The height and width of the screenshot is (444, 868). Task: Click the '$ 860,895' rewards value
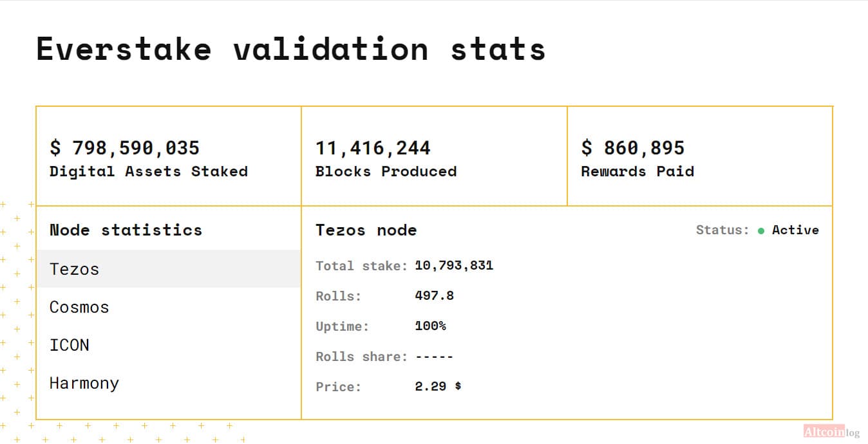click(x=633, y=148)
